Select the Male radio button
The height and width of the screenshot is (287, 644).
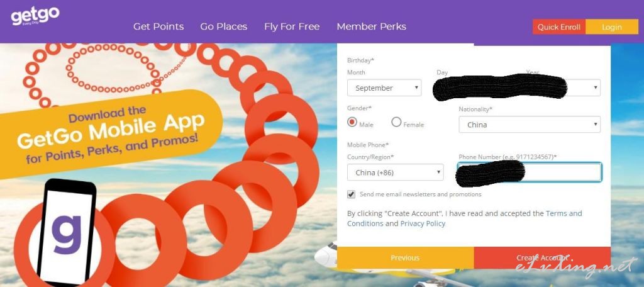pos(352,122)
